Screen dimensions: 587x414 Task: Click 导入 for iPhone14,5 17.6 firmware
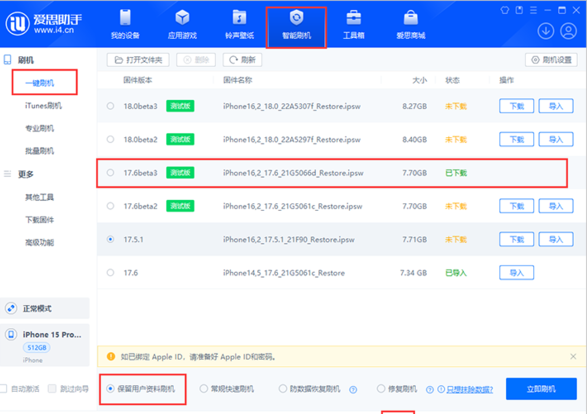tap(517, 273)
